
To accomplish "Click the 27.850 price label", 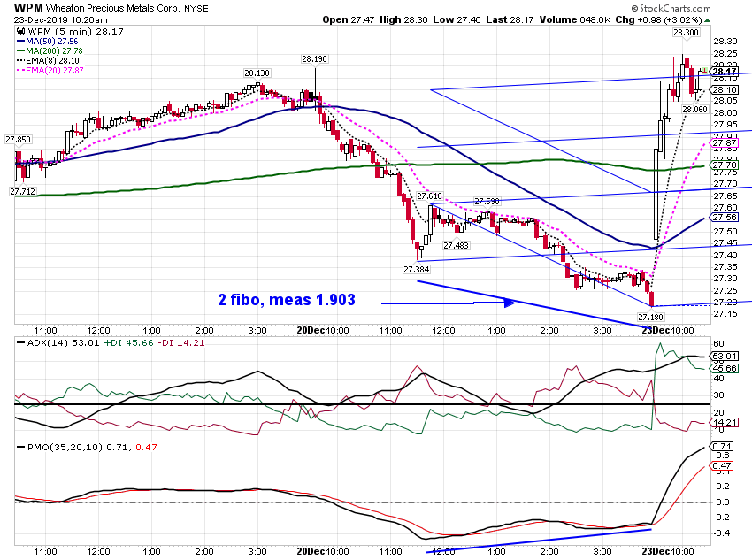I will click(x=19, y=139).
